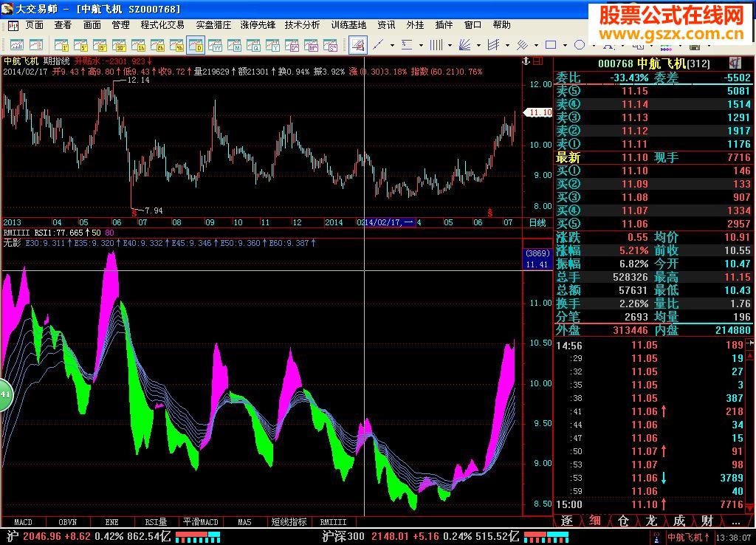Select the 30-minute chart period icon
Viewport: 756px width, 545px height.
pyautogui.click(x=119, y=45)
